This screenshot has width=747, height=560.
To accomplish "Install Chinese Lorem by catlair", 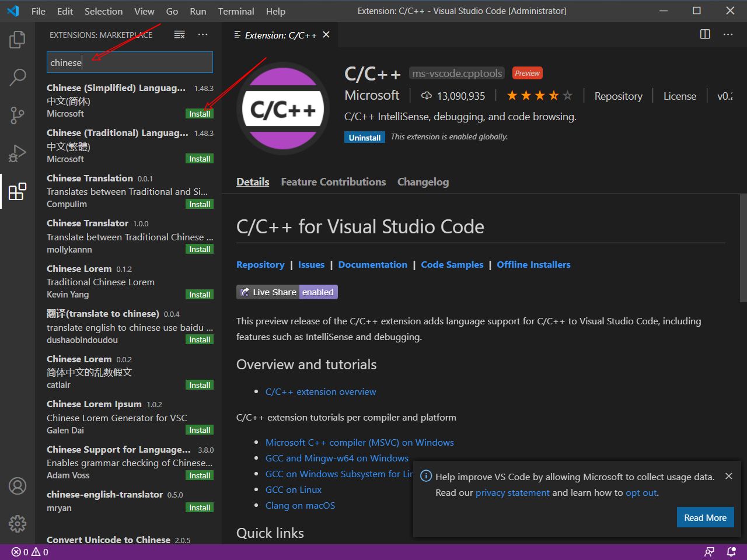I will point(200,385).
